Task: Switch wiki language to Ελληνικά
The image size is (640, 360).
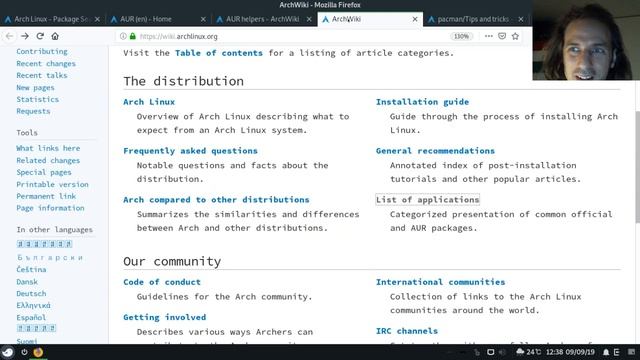Action: 33,306
